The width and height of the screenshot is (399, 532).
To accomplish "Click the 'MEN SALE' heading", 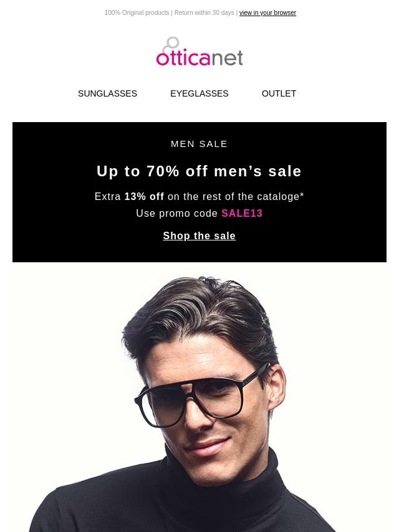I will [199, 144].
